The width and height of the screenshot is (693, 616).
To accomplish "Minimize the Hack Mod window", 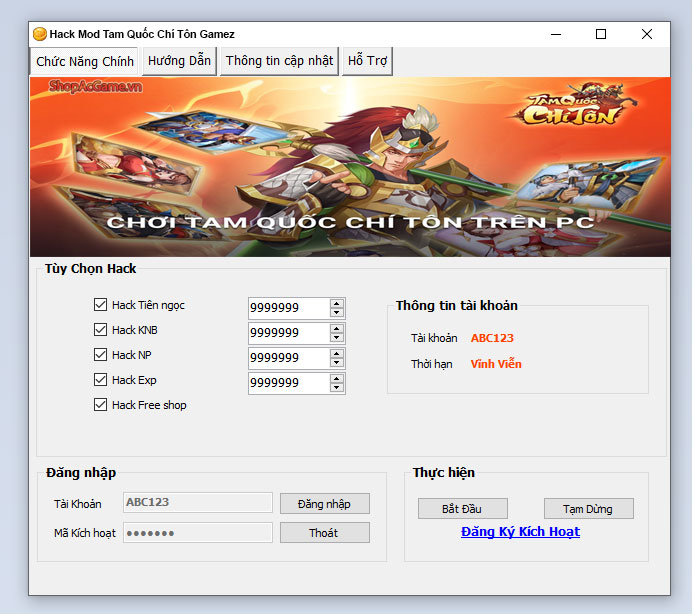I will click(556, 34).
